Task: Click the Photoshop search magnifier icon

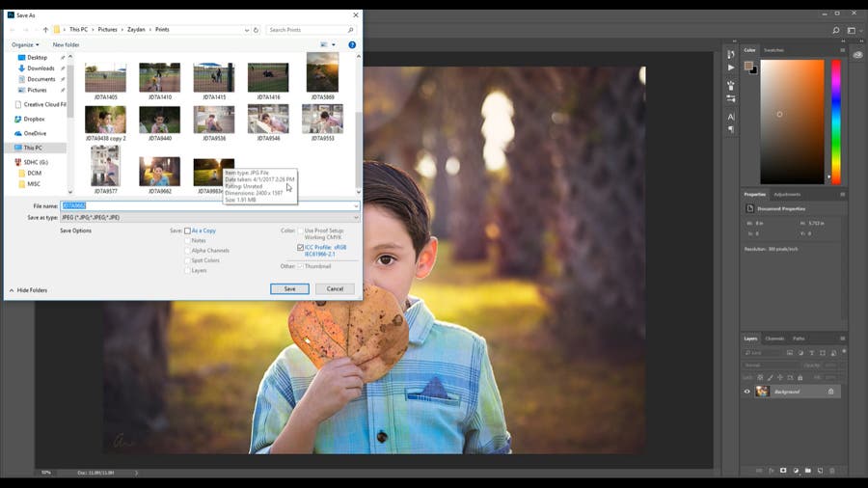Action: (835, 31)
